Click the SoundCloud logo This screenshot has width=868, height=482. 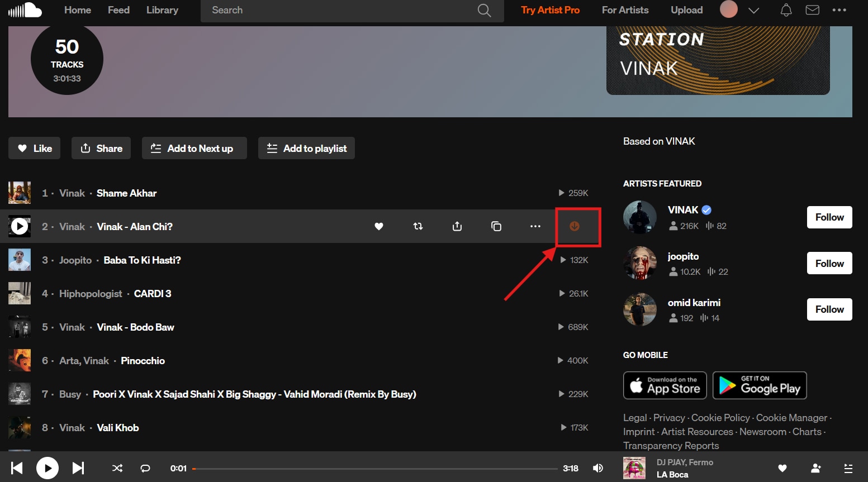(x=25, y=9)
